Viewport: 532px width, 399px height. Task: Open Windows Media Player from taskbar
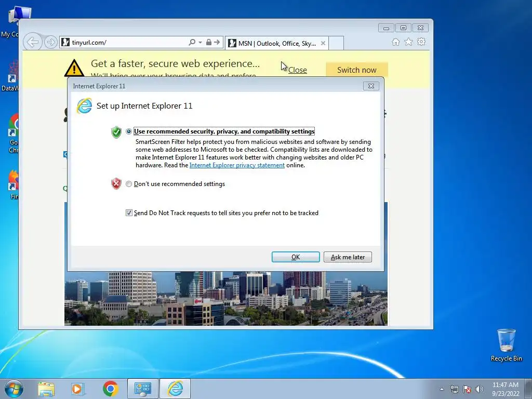click(x=77, y=389)
